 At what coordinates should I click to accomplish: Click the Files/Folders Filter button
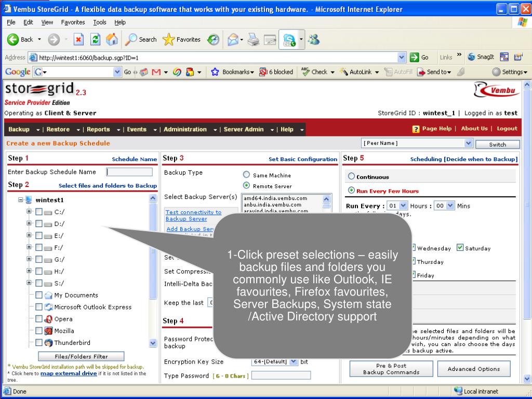[x=81, y=356]
